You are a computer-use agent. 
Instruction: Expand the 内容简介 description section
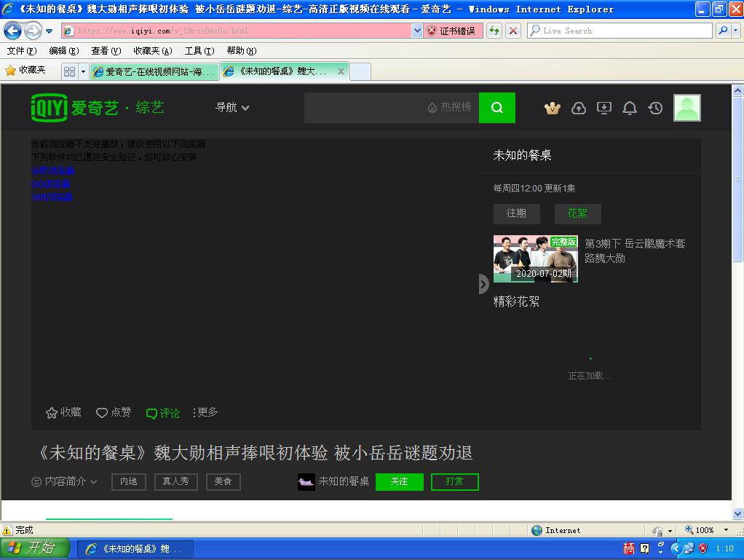62,481
